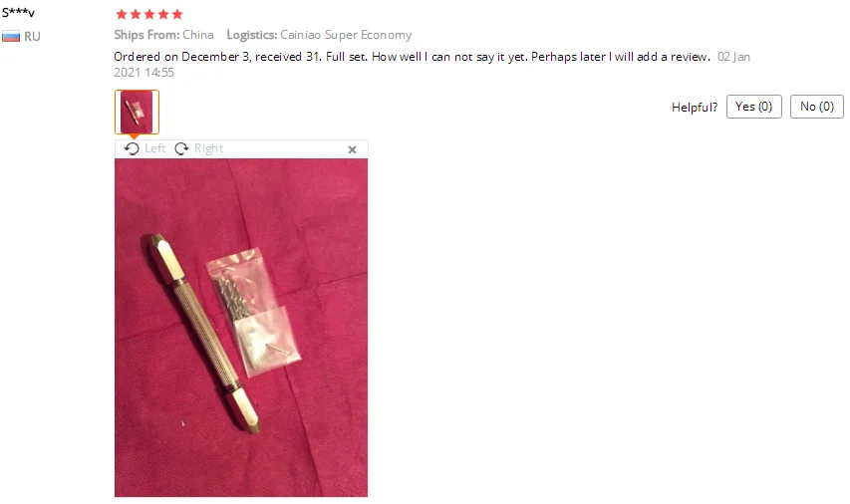Click the Cainiao Super Economy logistics text
Screen dimensions: 850x504
point(346,35)
